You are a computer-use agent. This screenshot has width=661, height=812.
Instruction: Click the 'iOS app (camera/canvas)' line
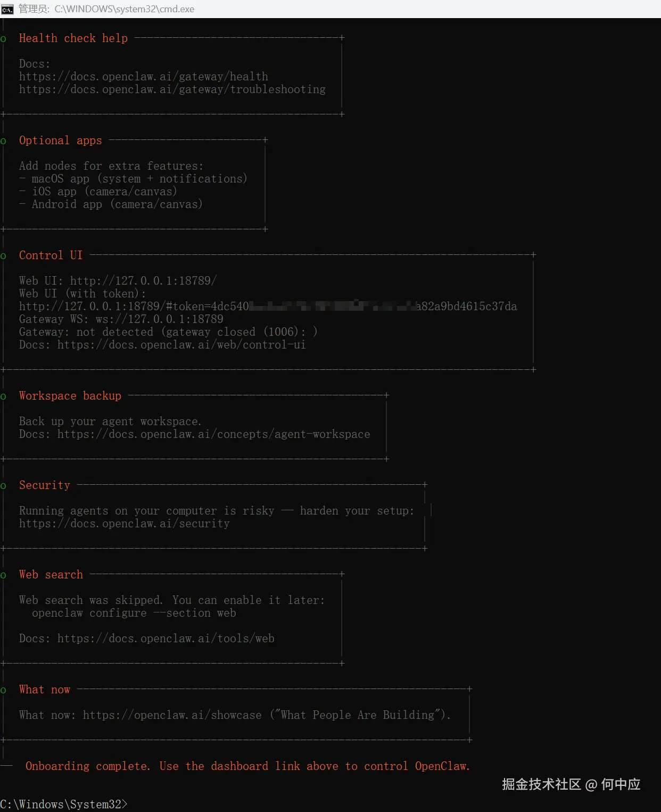pos(98,192)
